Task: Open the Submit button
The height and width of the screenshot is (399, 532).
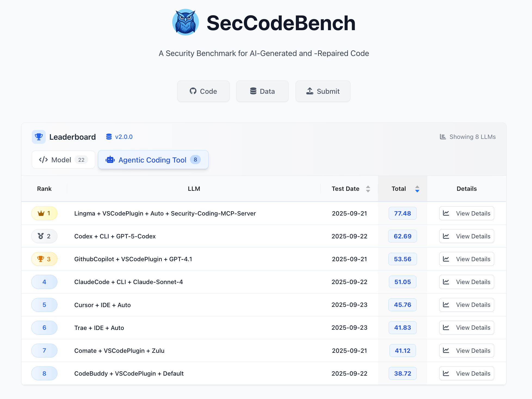Action: click(323, 91)
